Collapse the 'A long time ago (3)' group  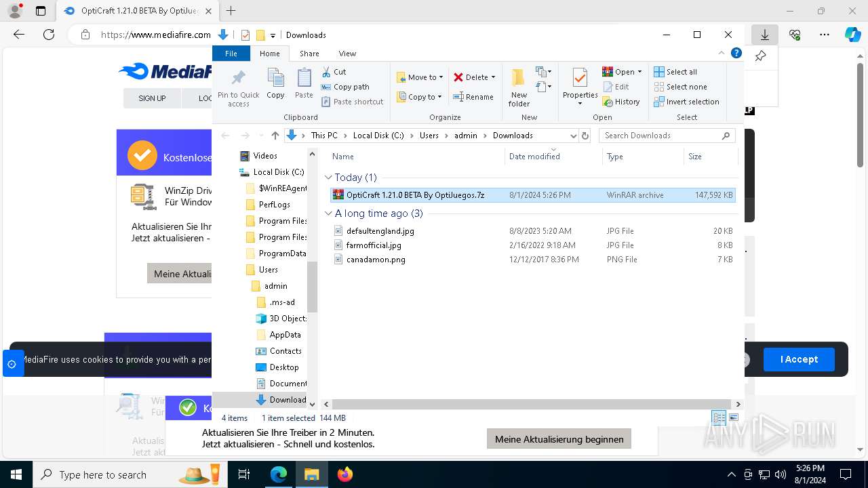tap(328, 213)
